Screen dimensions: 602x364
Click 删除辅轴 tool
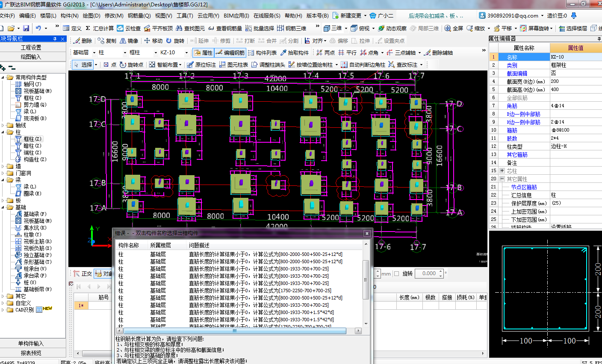pyautogui.click(x=439, y=53)
